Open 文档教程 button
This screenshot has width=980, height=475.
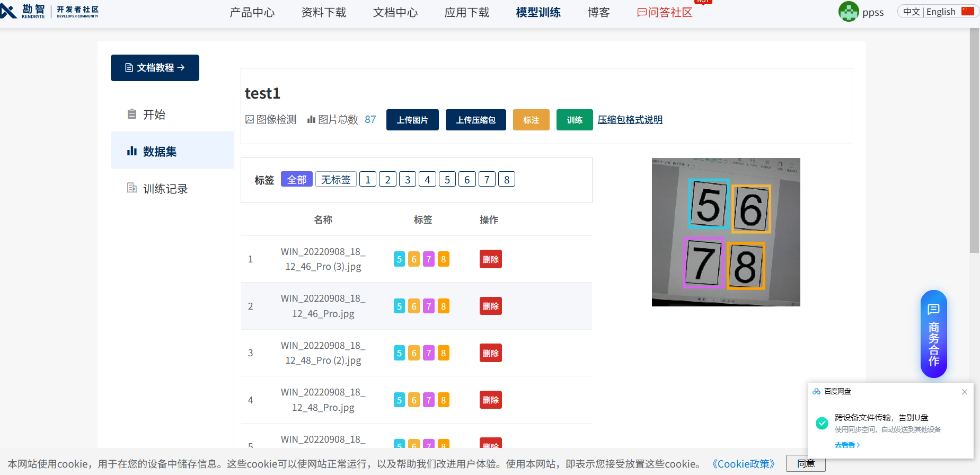155,68
